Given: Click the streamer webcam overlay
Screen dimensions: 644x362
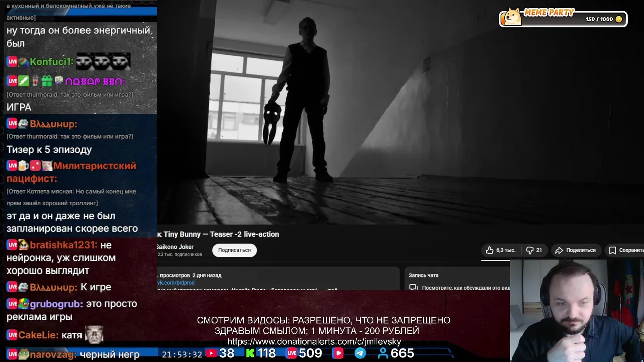Looking at the screenshot, I should point(577,311).
